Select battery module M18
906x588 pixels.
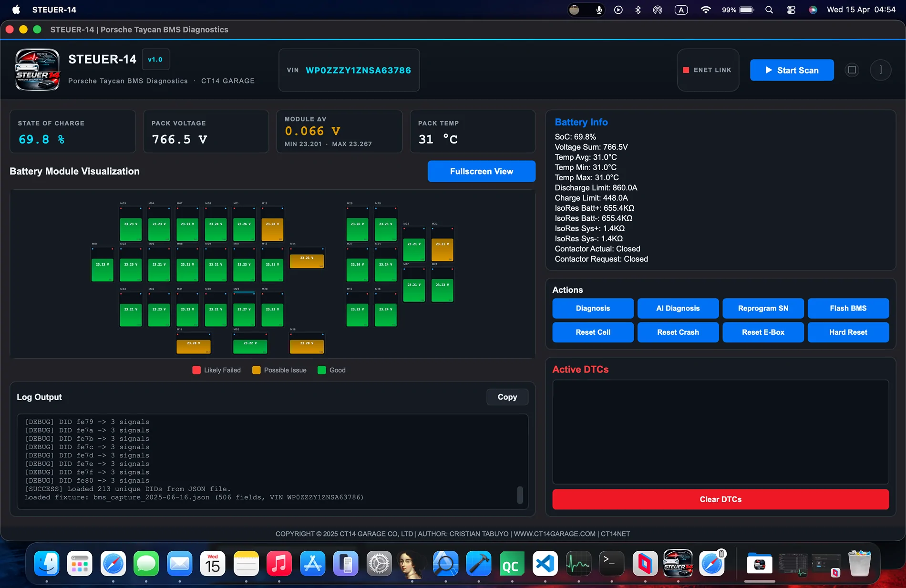pos(307,343)
